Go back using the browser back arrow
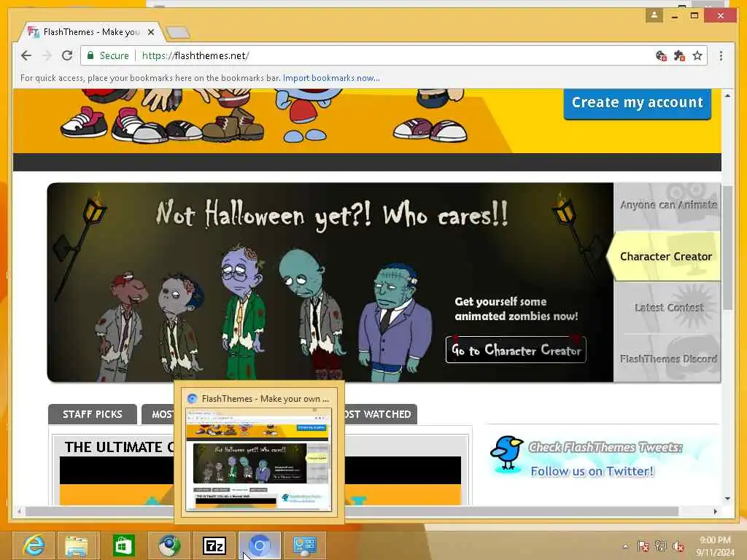Image resolution: width=747 pixels, height=560 pixels. pyautogui.click(x=26, y=55)
